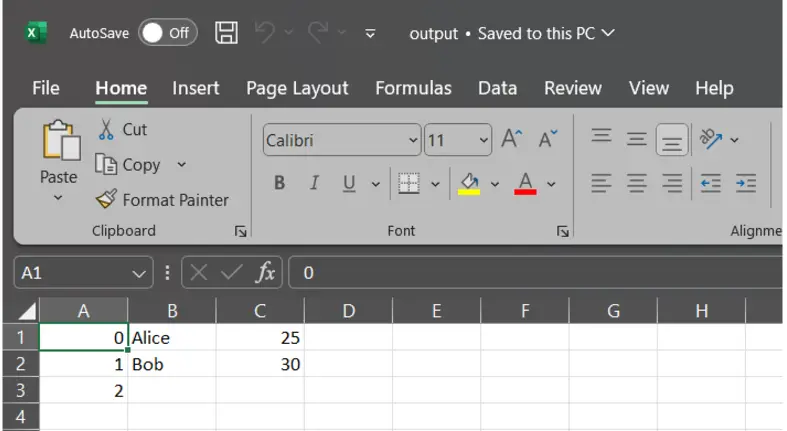Switch to the Help tab
This screenshot has height=431, width=787.
coord(714,88)
